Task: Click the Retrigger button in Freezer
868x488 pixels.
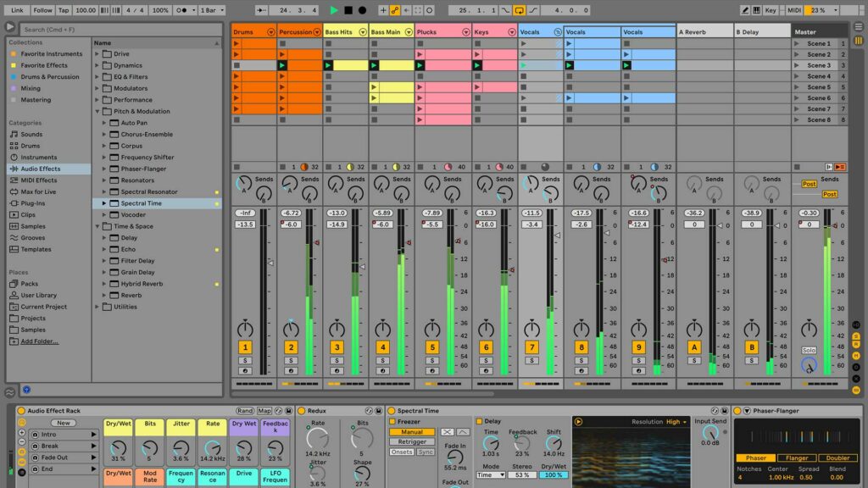Action: (x=412, y=441)
